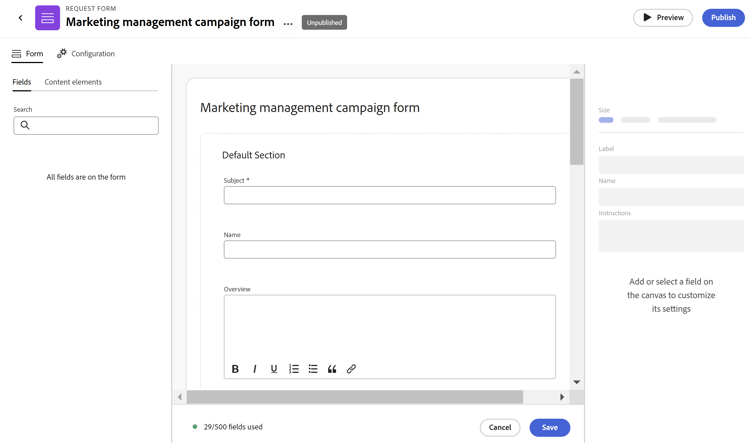The width and height of the screenshot is (750, 443).
Task: Click the Subject field label
Action: 236,180
